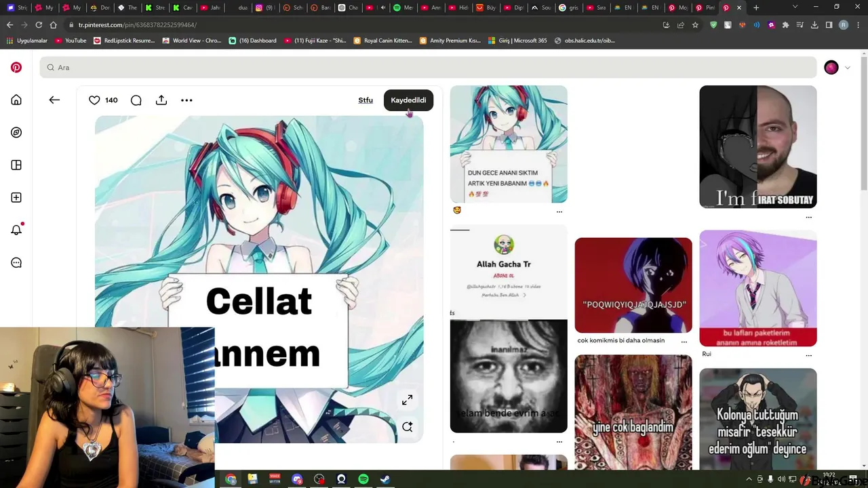Reload the page with refresh icon
Image resolution: width=868 pixels, height=488 pixels.
point(39,25)
